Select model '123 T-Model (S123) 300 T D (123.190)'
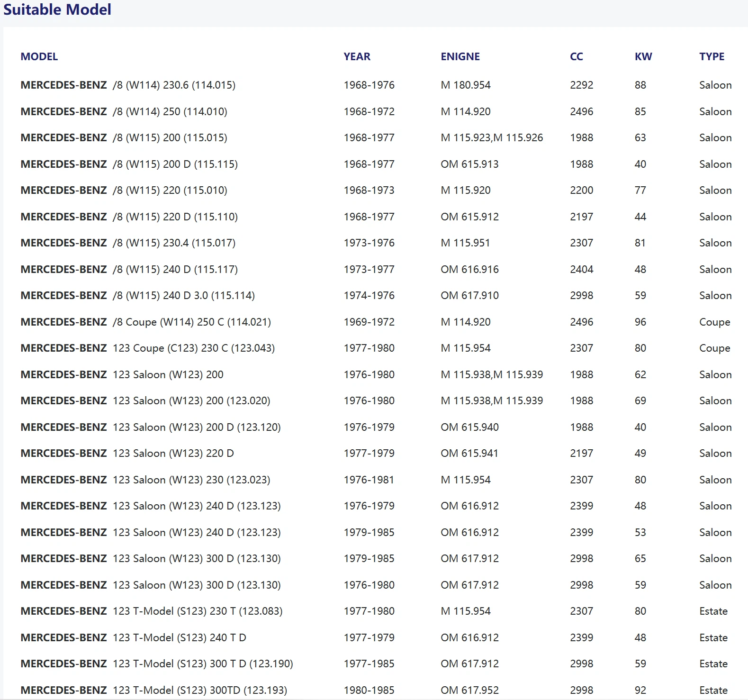 tap(203, 664)
